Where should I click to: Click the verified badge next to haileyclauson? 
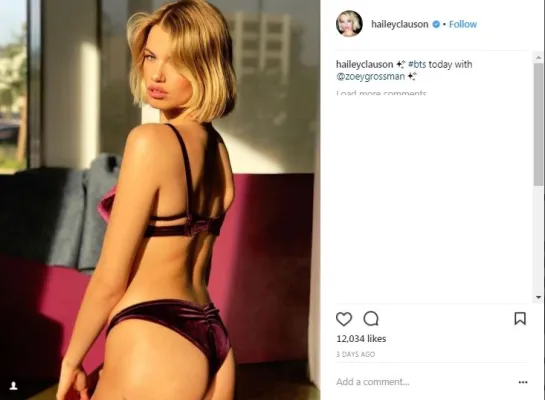tap(436, 24)
